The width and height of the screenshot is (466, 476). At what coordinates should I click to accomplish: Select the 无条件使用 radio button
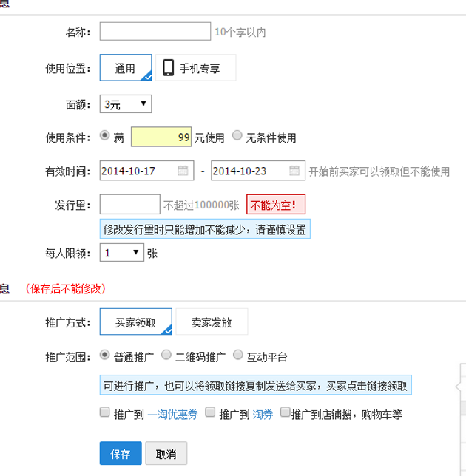coord(237,135)
